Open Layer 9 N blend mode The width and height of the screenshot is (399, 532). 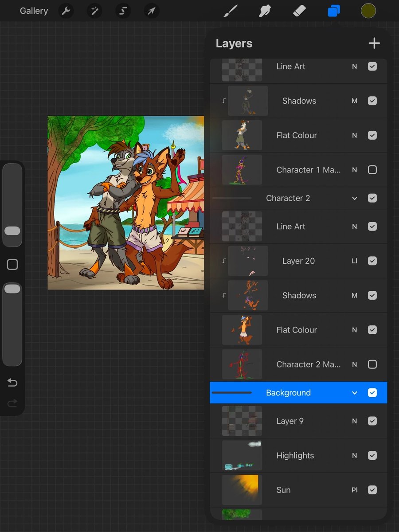[x=355, y=421]
